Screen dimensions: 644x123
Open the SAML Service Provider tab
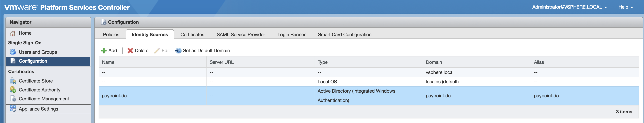point(241,35)
